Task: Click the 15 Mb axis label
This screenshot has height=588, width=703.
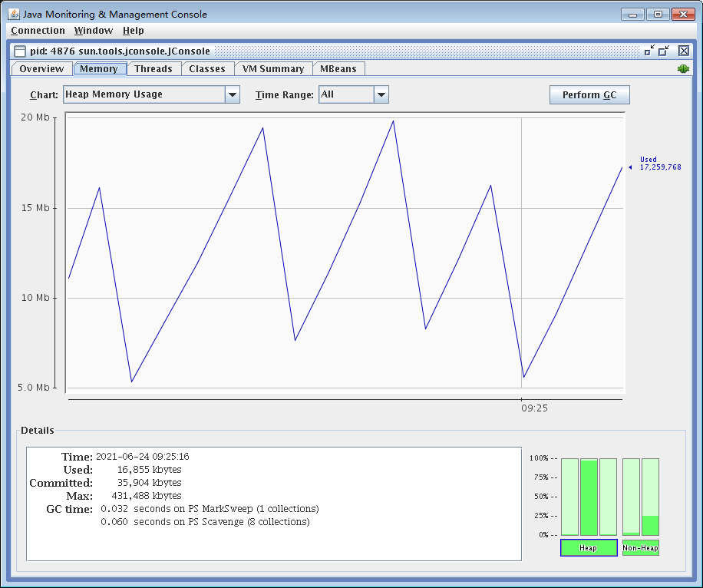Action: click(35, 208)
